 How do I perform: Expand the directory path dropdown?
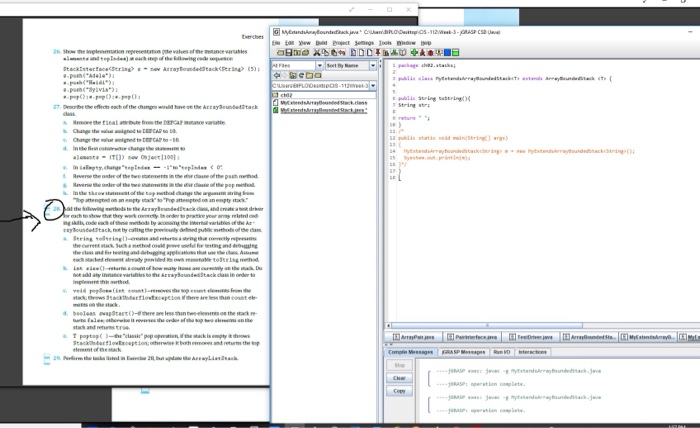pos(373,85)
